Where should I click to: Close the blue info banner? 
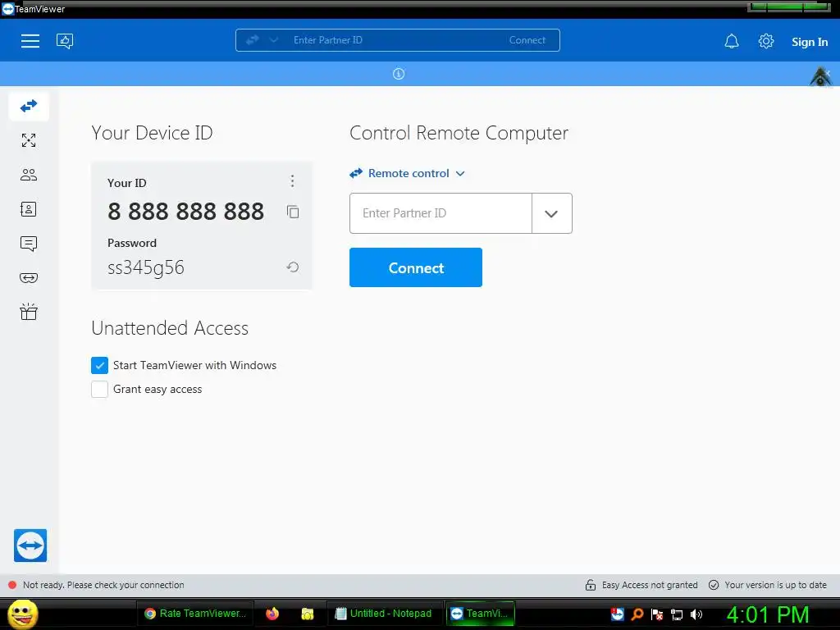pyautogui.click(x=828, y=72)
